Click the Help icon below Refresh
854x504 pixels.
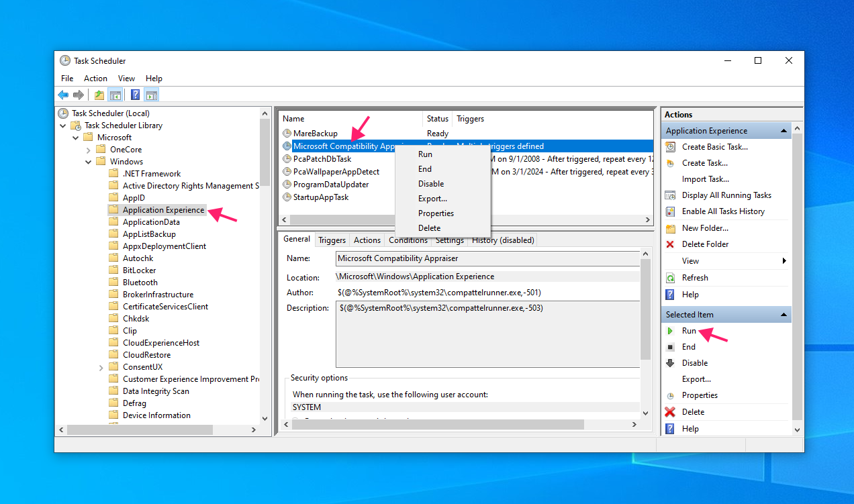coord(670,295)
